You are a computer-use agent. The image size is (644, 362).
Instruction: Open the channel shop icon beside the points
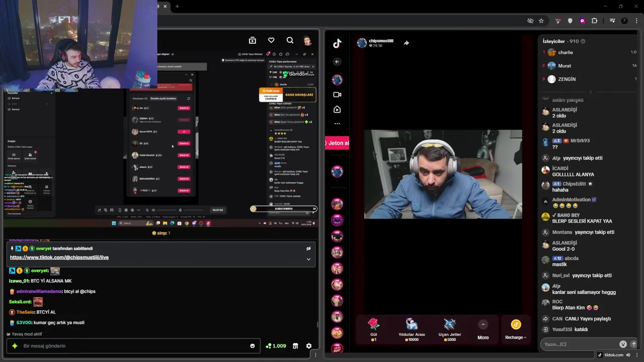(x=295, y=346)
